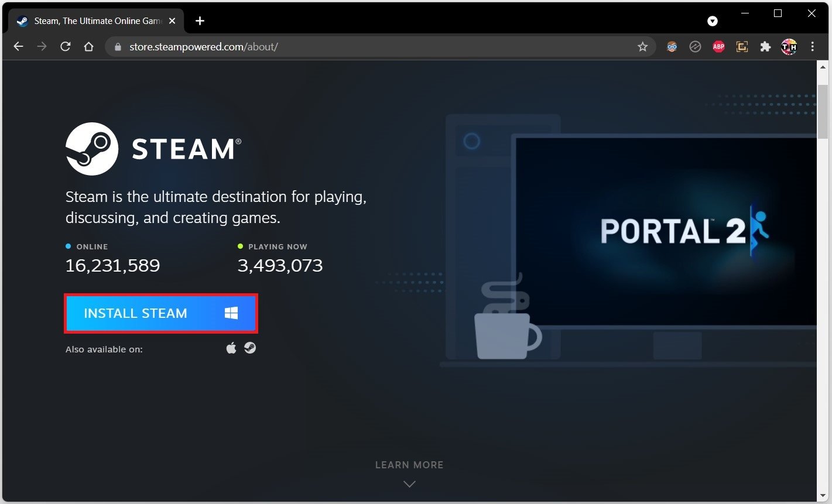This screenshot has width=832, height=504.
Task: Click the Learn More link
Action: (409, 465)
